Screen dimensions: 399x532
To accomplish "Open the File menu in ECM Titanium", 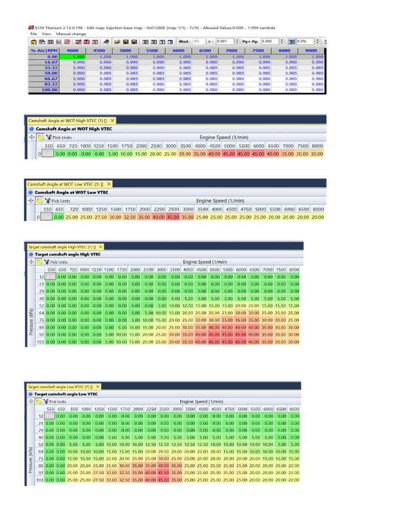I will tap(34, 34).
